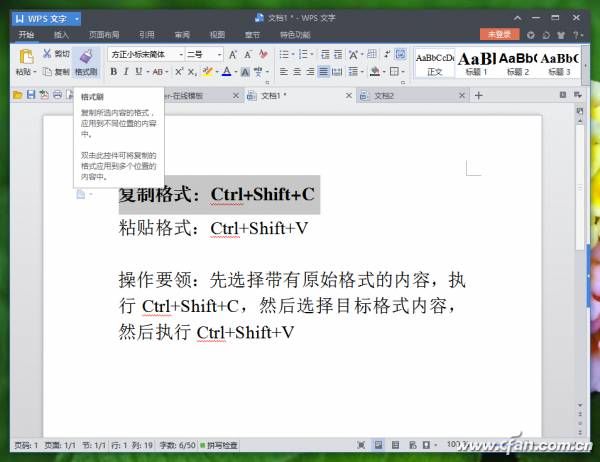Viewport: 600px width, 462px height.
Task: Open the 视图 (View) ribbon tab
Action: point(217,35)
